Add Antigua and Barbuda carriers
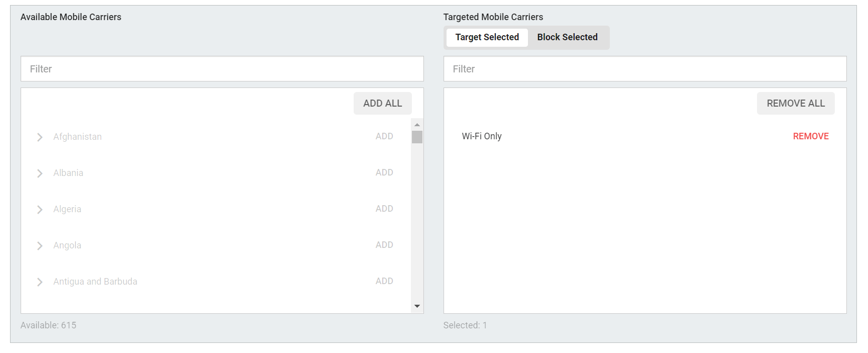The image size is (868, 353). point(384,281)
